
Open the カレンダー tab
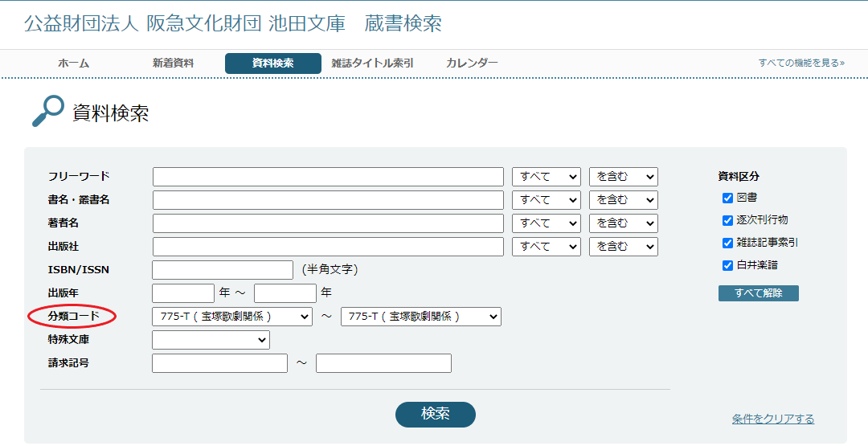tap(473, 63)
